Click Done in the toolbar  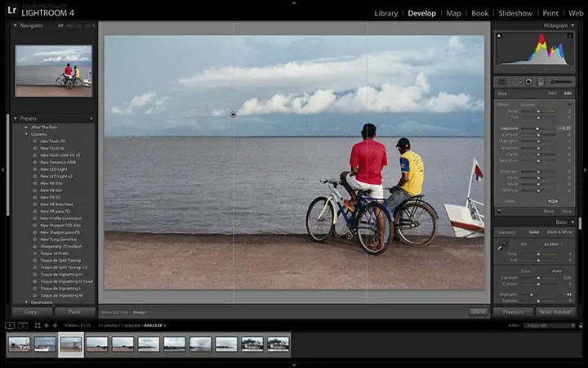[479, 312]
